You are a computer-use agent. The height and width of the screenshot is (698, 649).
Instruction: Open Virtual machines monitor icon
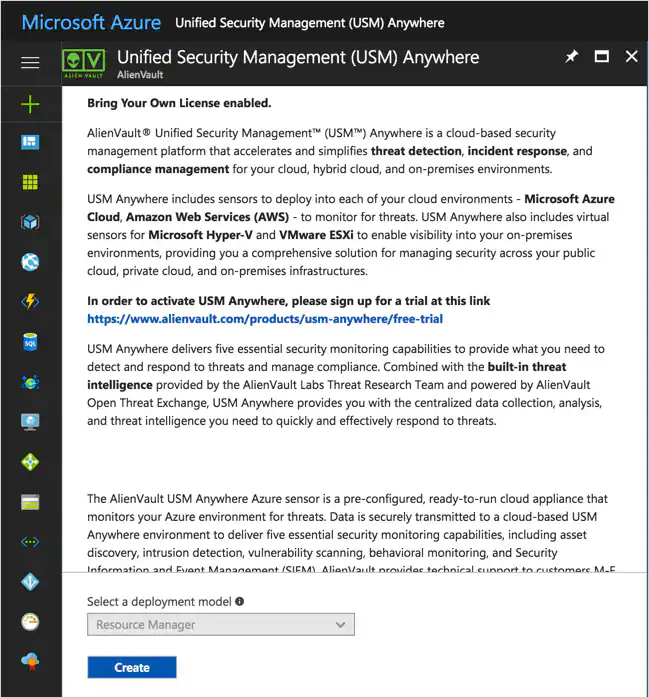point(30,422)
